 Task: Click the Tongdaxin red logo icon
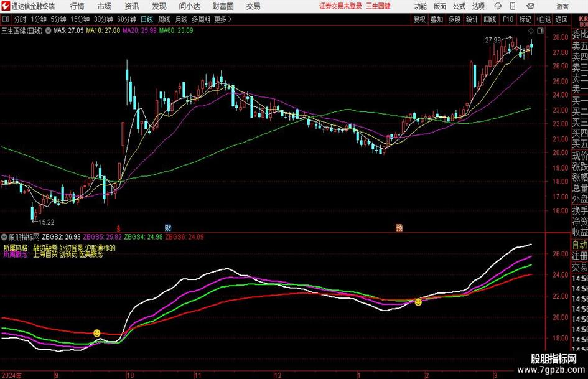[6, 6]
